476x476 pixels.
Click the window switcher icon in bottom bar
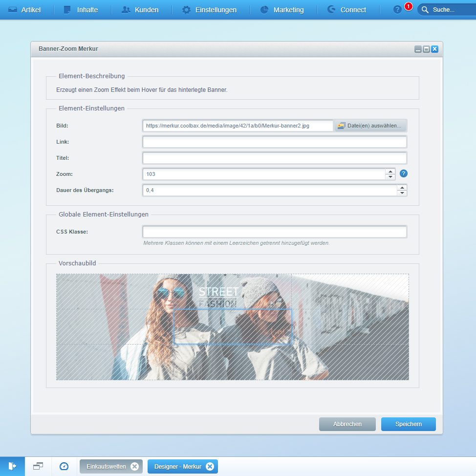38,466
